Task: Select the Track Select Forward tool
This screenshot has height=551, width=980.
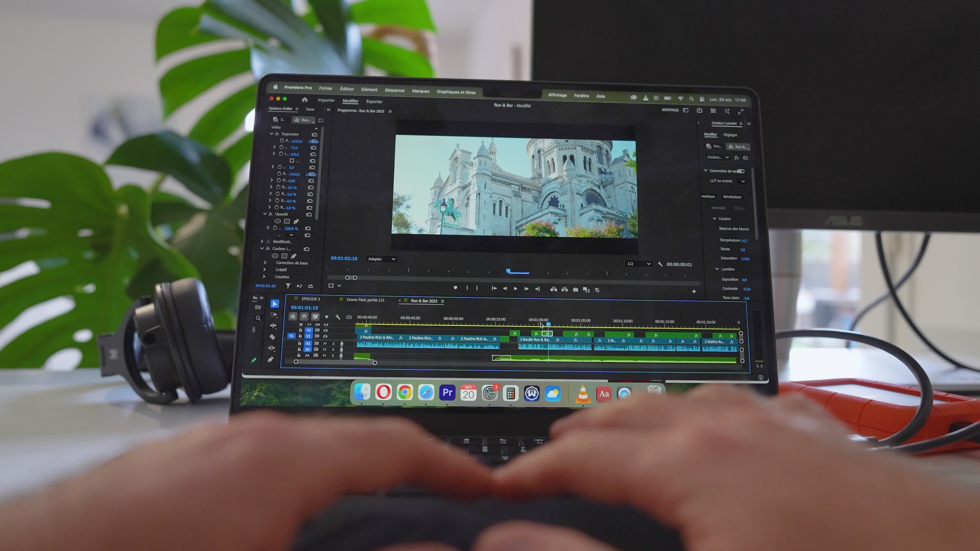Action: tap(274, 315)
